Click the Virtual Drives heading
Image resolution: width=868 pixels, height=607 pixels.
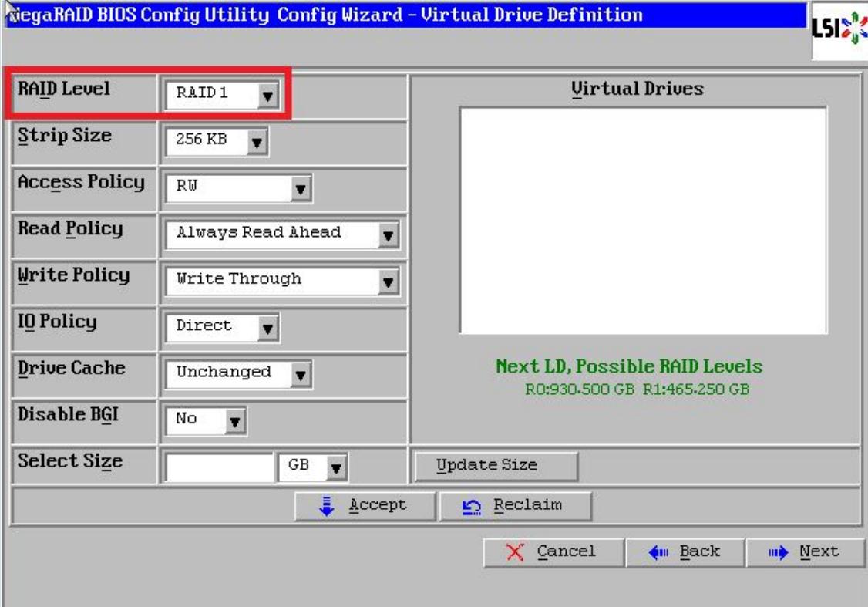(638, 89)
